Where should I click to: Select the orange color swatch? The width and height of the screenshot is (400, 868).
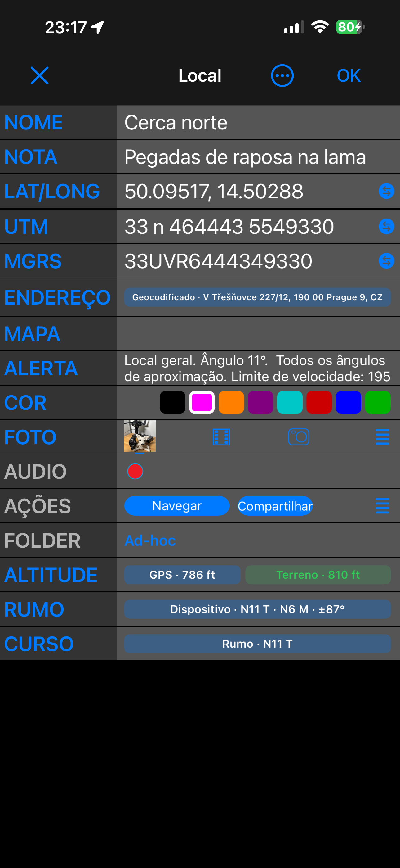(231, 402)
